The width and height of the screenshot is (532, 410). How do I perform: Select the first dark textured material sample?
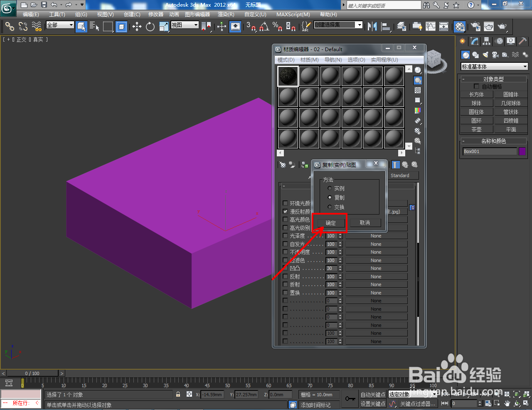288,76
